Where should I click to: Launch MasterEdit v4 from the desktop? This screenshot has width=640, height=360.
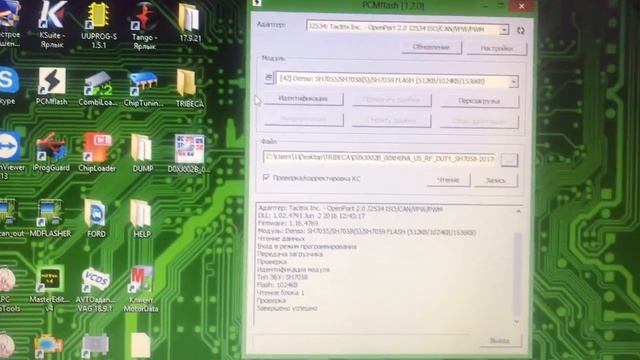50,288
